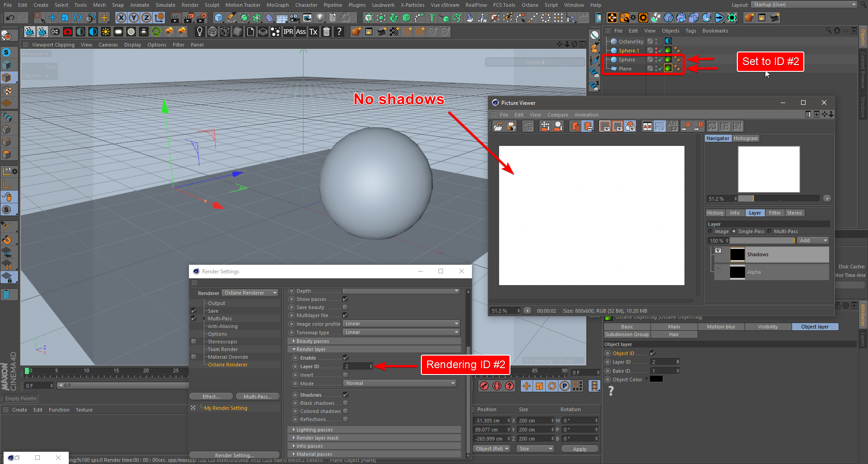The width and height of the screenshot is (868, 464).
Task: Open the MoText T icon
Action: 432,18
